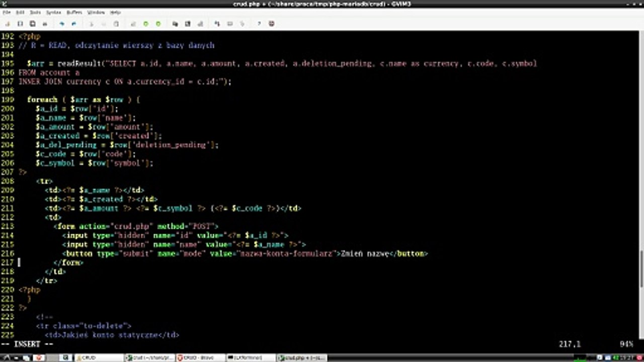Click the Find help toolbar icon
This screenshot has width=644, height=362.
click(272, 24)
